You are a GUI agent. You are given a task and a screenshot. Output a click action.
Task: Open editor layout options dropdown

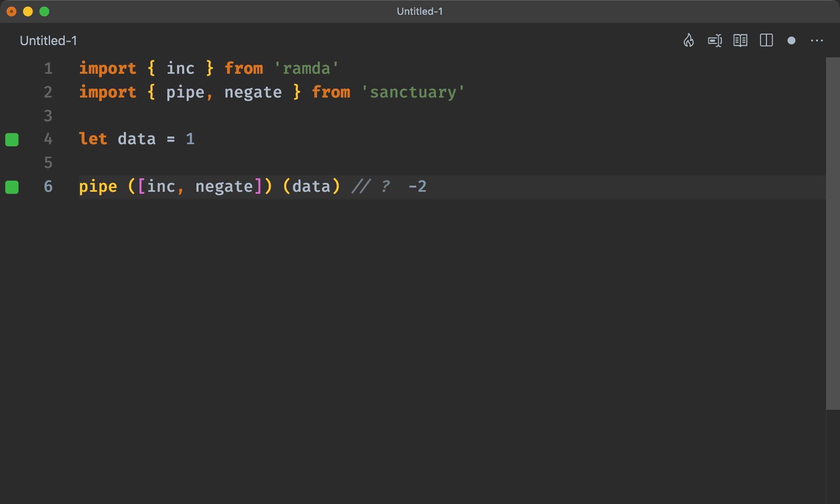[x=767, y=41]
